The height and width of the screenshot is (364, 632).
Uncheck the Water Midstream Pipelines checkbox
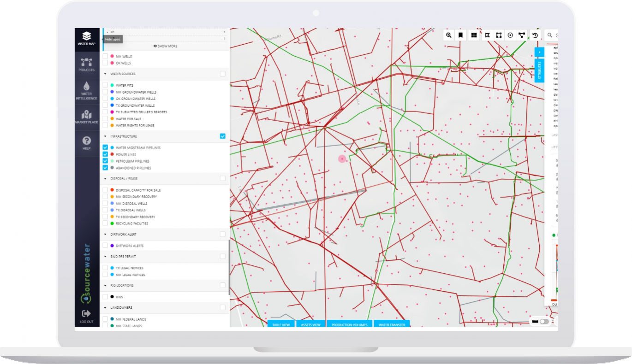(105, 148)
